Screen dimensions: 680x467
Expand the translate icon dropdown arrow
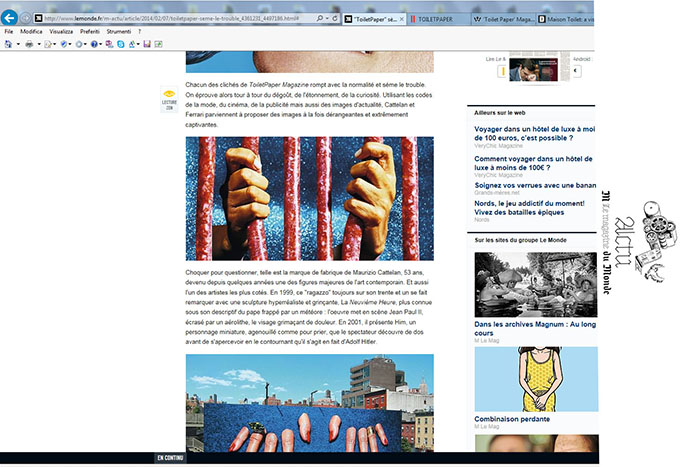[138, 44]
